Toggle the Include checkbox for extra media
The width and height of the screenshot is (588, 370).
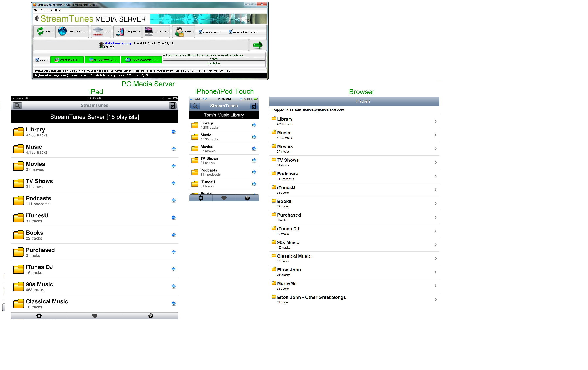37,60
